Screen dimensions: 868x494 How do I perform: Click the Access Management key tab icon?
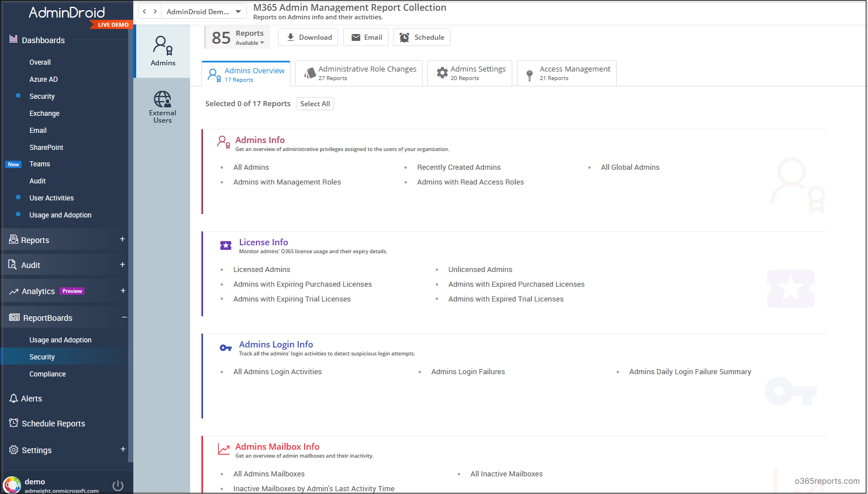click(529, 74)
